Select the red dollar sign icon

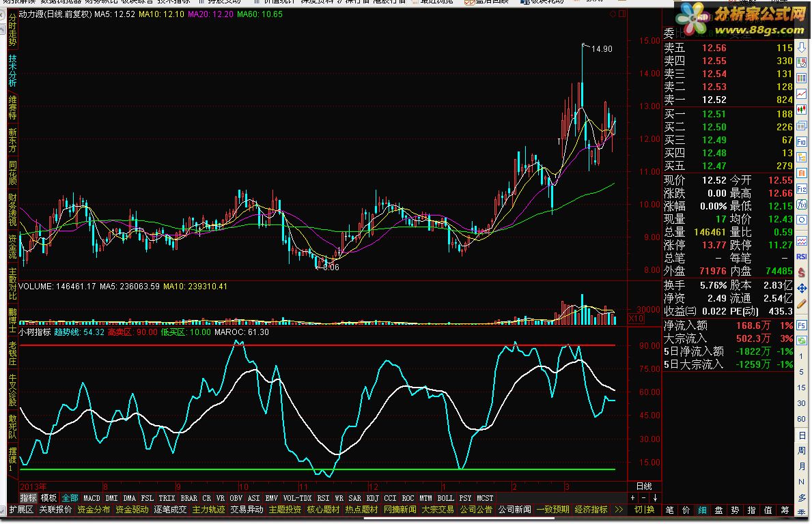(802, 272)
